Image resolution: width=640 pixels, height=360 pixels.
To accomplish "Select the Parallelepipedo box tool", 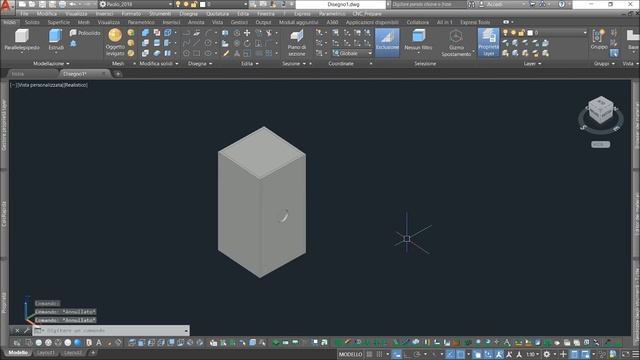I will 22,40.
